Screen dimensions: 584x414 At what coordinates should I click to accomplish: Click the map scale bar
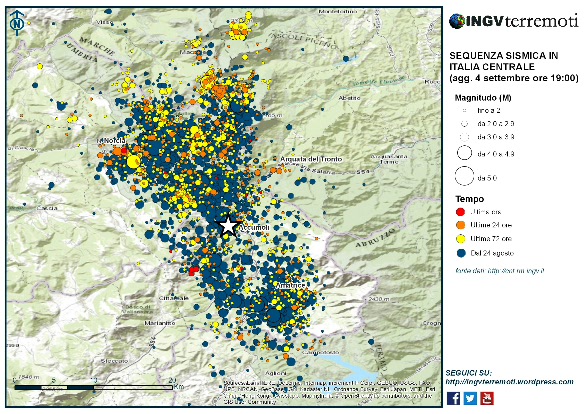pyautogui.click(x=94, y=388)
